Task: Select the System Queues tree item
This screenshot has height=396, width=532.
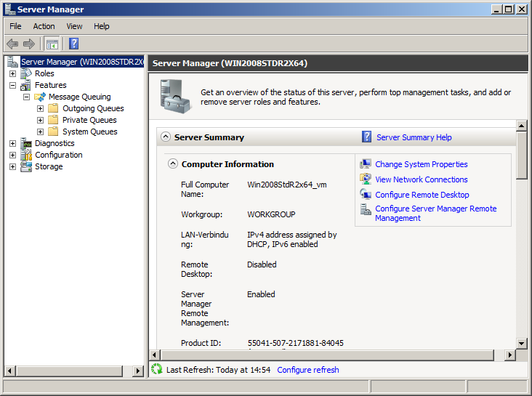Action: [90, 132]
